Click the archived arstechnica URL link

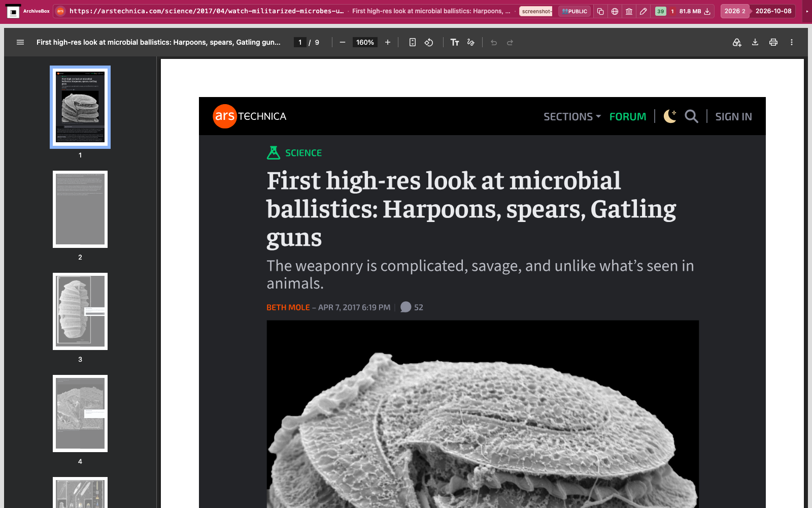[207, 11]
